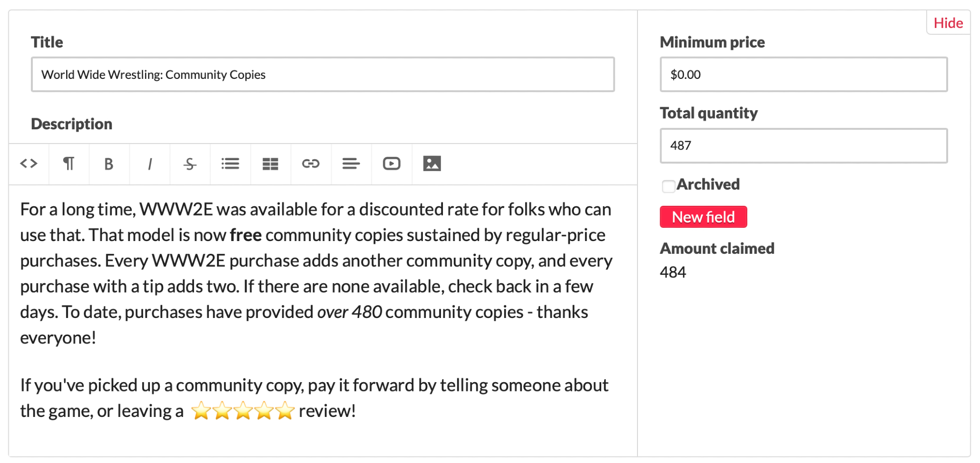Screen dimensions: 980x463
Task: Toggle HTML source code view
Action: click(29, 164)
